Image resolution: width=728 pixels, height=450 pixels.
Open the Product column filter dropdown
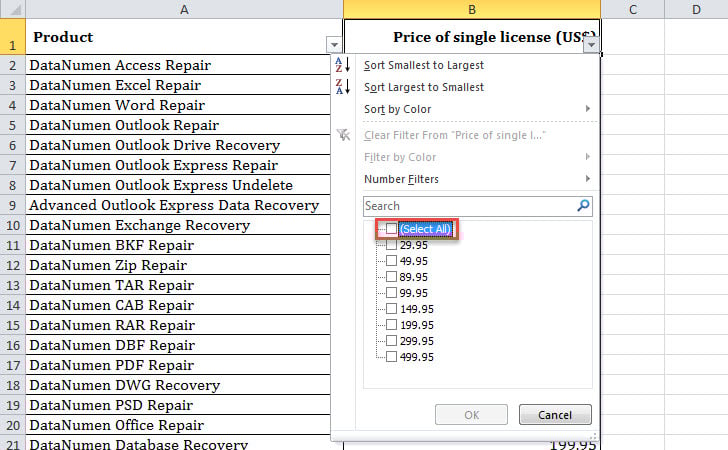334,45
